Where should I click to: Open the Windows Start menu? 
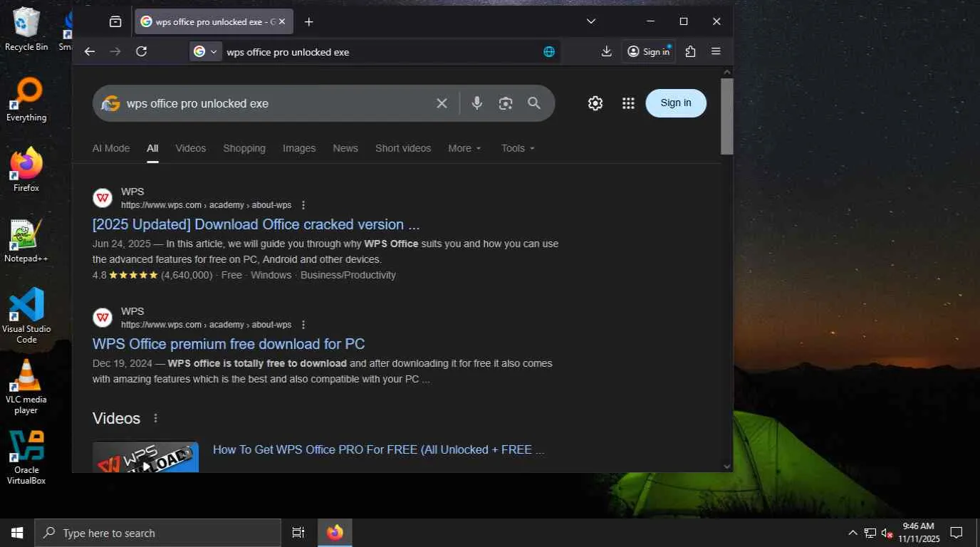tap(17, 533)
